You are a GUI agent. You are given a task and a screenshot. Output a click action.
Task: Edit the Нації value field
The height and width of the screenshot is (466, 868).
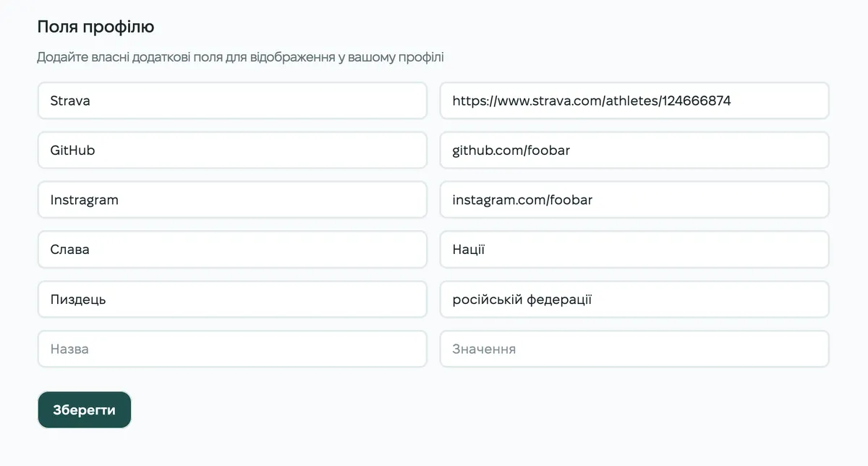click(x=634, y=250)
